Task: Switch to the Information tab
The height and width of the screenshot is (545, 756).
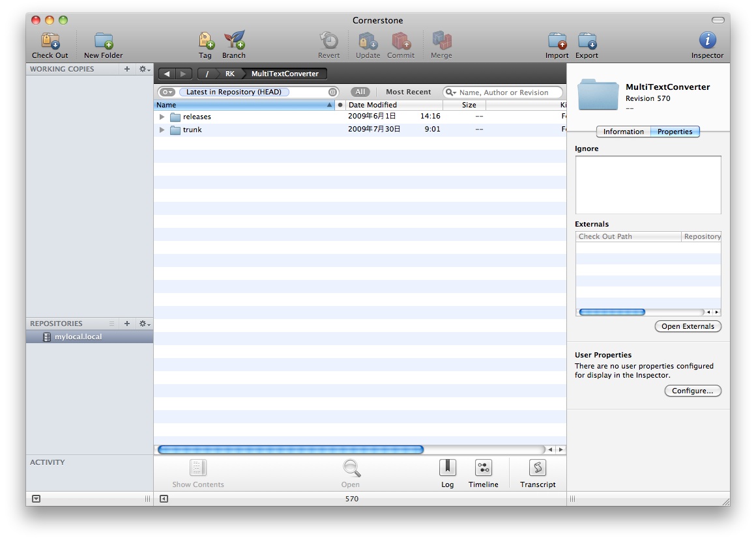Action: point(624,132)
